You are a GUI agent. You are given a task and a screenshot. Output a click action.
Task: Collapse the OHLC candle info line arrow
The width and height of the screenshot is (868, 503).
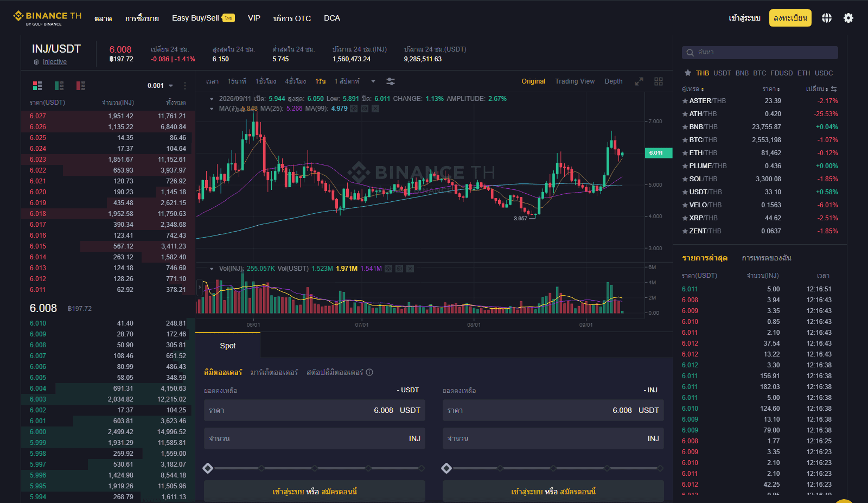pyautogui.click(x=212, y=99)
